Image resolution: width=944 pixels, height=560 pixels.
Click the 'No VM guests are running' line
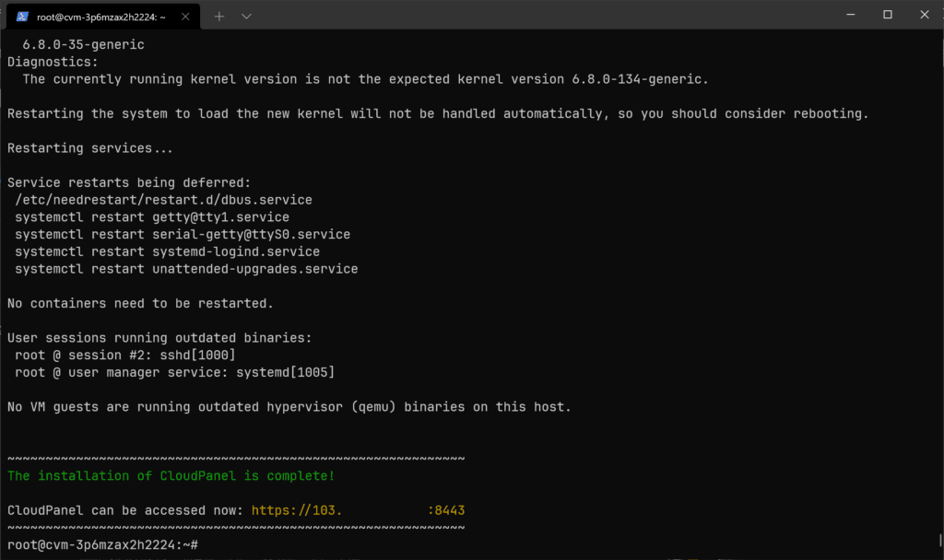pos(289,407)
